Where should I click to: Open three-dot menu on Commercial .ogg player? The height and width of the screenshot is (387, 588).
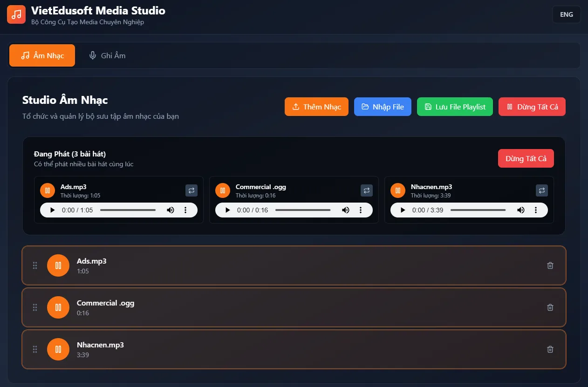(x=361, y=210)
